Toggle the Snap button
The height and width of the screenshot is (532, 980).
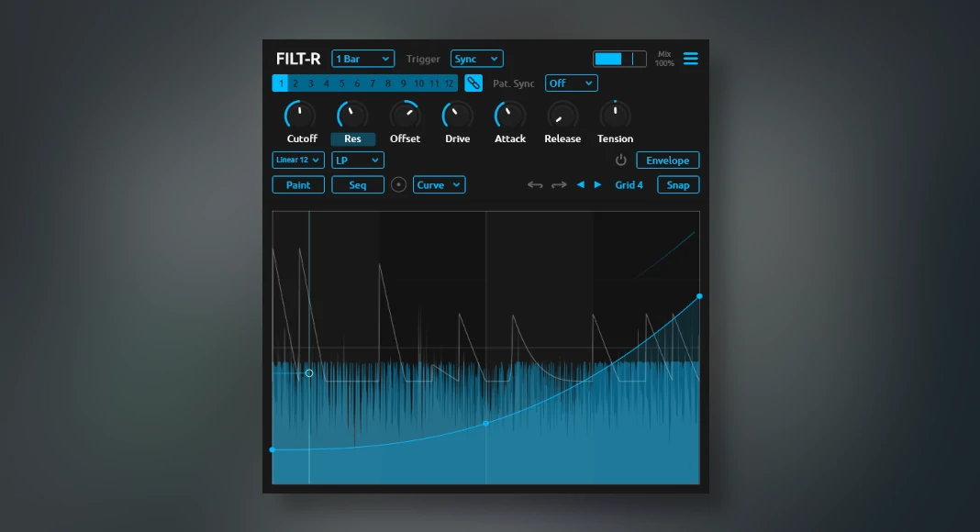click(678, 185)
